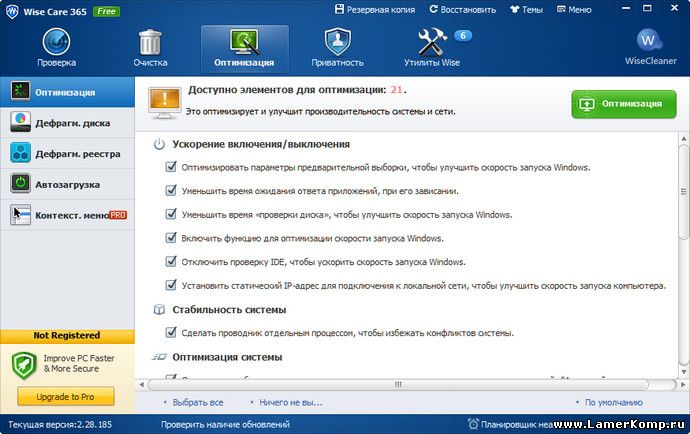Click Текущая версия:2.28.185 text

coord(60,424)
